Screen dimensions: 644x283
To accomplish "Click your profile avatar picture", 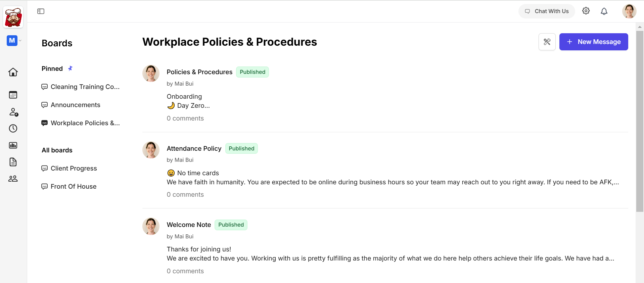I will 629,11.
